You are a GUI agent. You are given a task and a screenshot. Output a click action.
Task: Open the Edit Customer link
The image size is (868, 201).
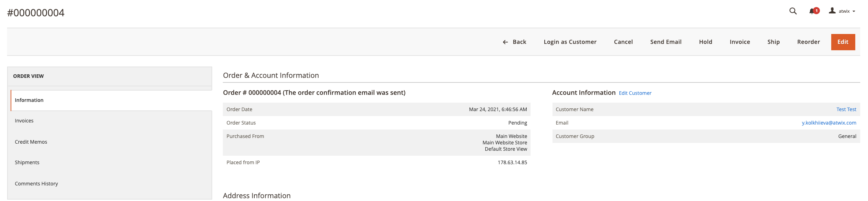635,93
